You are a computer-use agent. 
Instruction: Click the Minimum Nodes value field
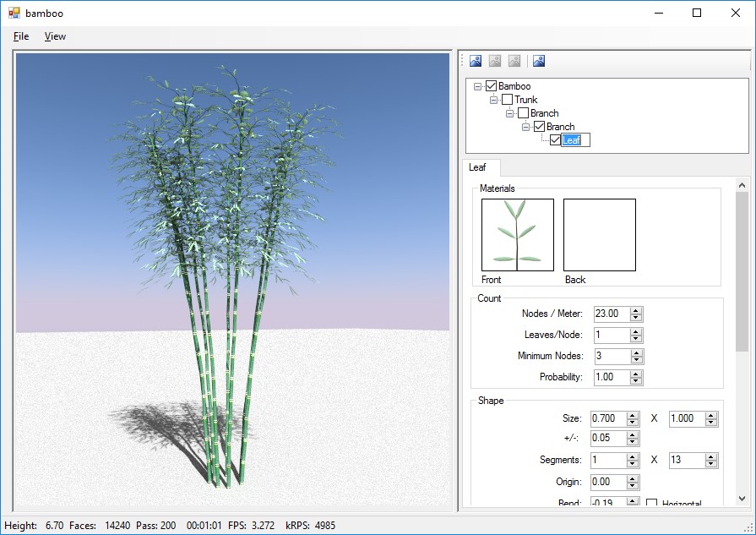(612, 356)
